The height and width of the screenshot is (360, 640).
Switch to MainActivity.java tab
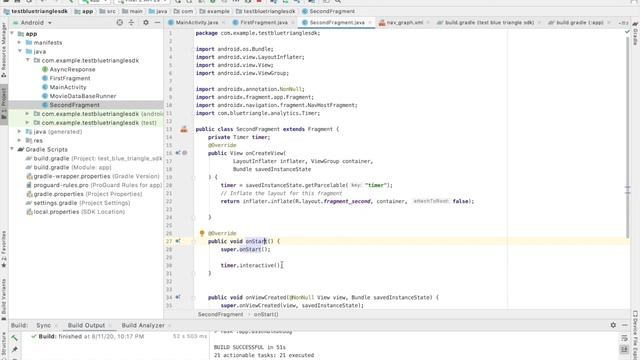[x=197, y=23]
